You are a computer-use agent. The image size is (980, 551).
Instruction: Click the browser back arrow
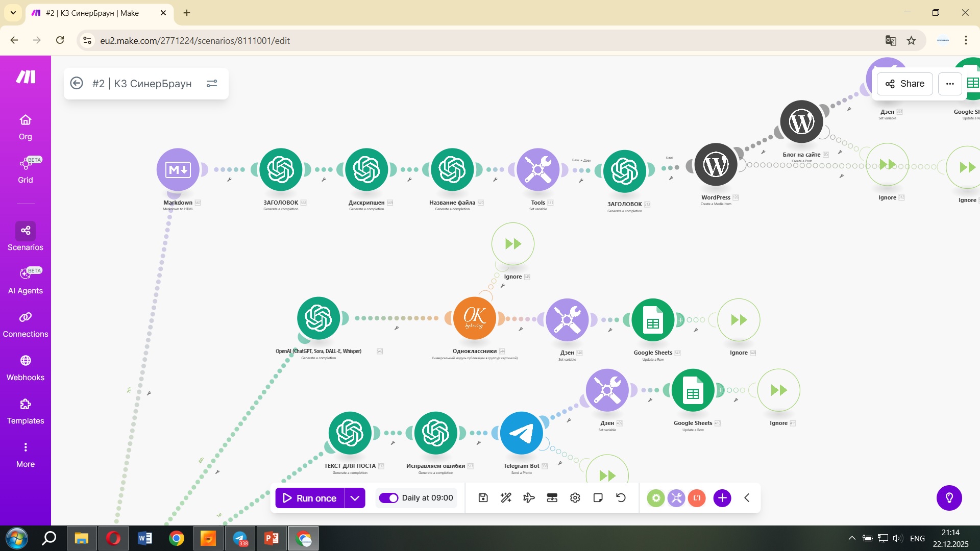[x=14, y=40]
